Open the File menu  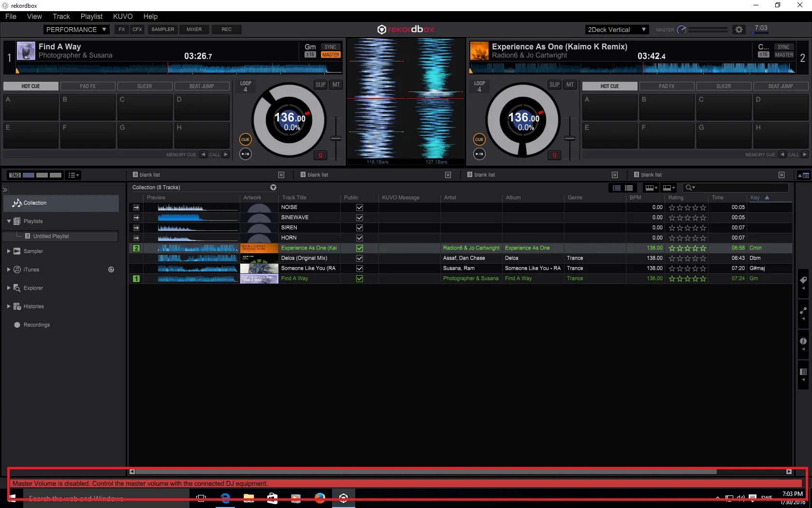click(11, 16)
